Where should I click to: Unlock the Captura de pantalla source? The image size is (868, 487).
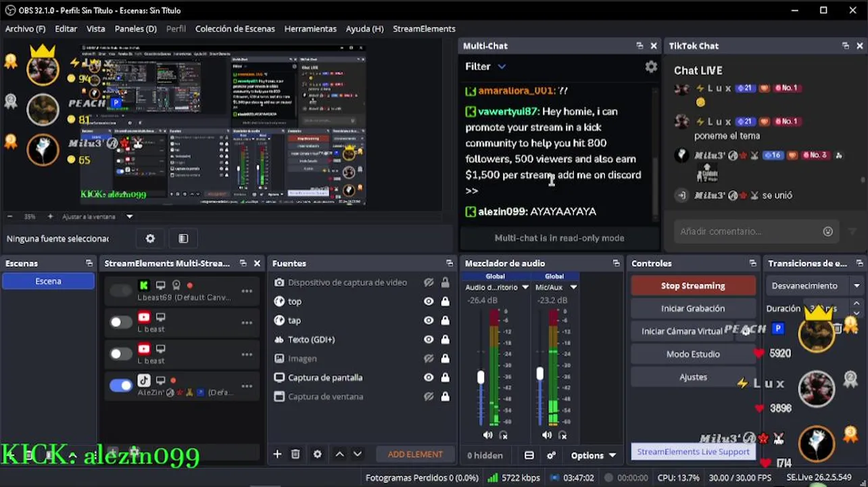click(445, 377)
